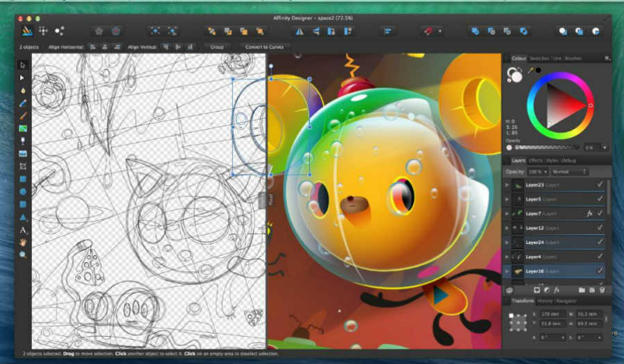Toggle visibility checkmark of Layer5
This screenshot has height=364, width=624.
click(600, 198)
